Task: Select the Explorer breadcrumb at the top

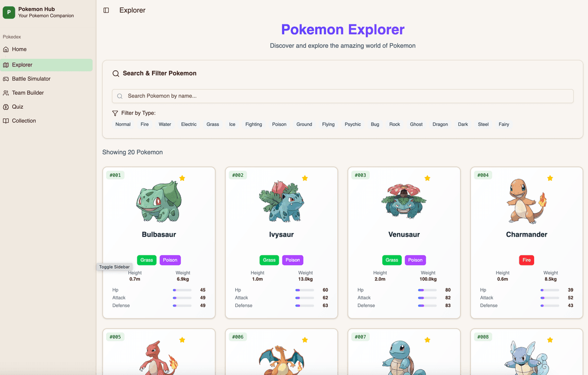Action: (132, 10)
